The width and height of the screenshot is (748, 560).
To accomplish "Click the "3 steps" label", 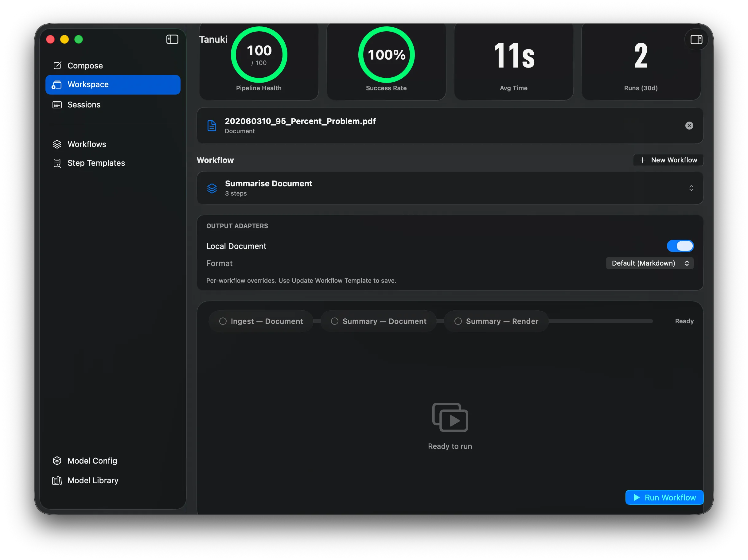I will coord(236,193).
